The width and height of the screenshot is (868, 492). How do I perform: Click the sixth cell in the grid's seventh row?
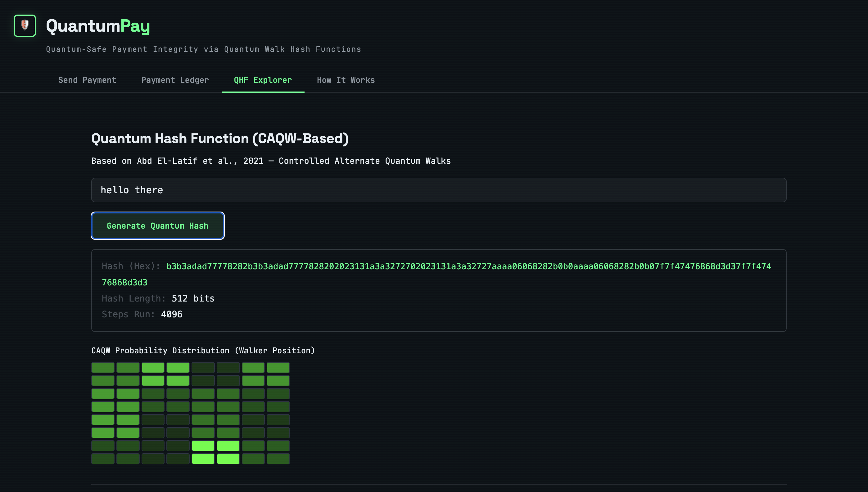(x=228, y=446)
